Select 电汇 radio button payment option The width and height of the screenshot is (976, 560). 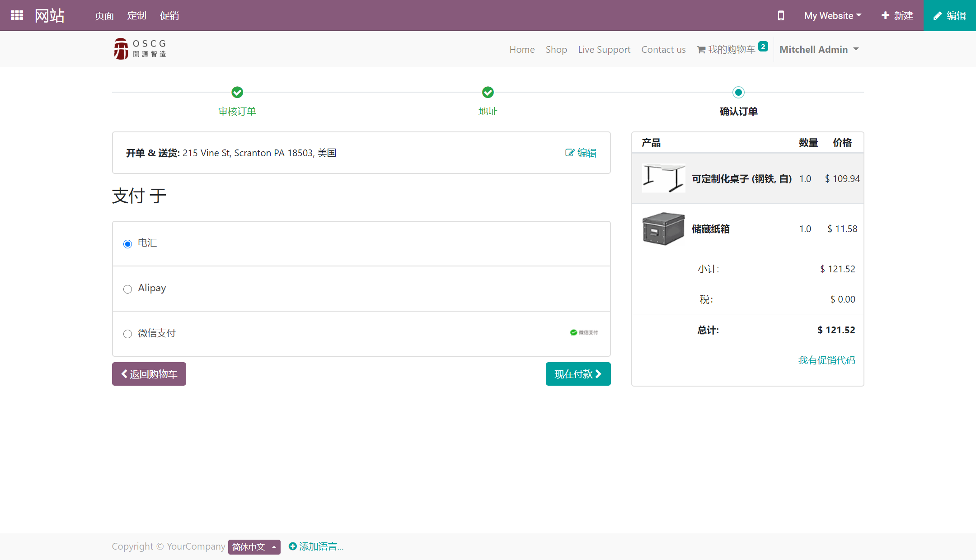(127, 243)
